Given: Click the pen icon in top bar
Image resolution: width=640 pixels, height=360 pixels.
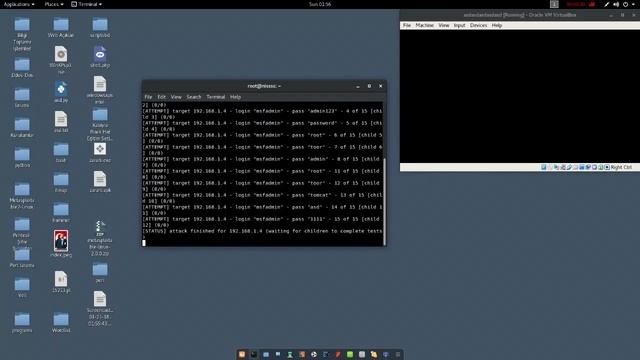Looking at the screenshot, I should [x=607, y=4].
